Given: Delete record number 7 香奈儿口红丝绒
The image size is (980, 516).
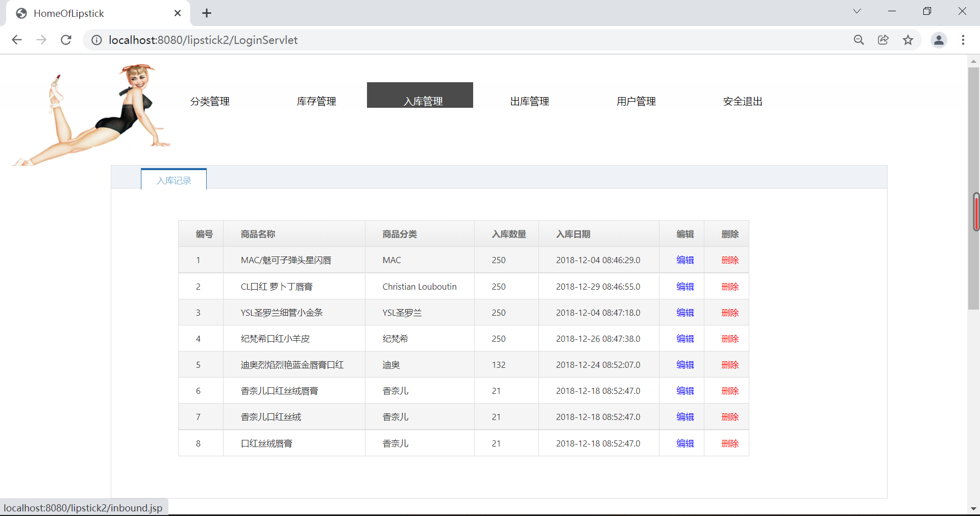Looking at the screenshot, I should pos(730,417).
